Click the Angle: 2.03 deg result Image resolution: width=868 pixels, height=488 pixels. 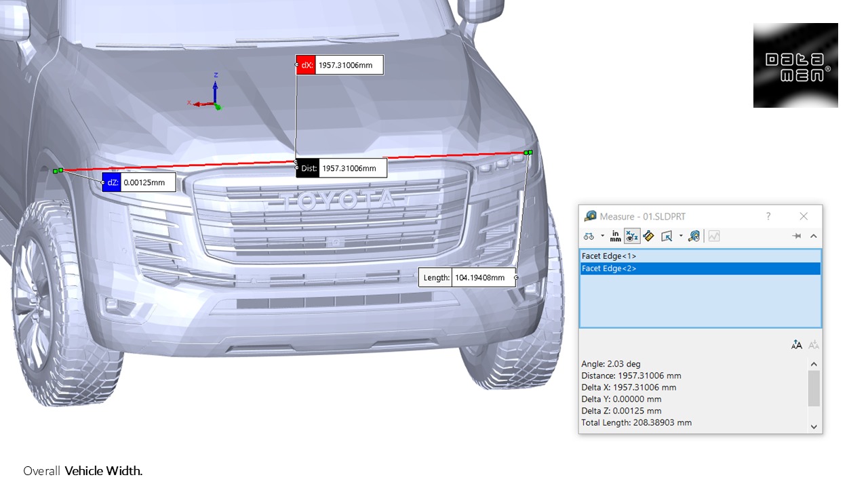point(611,364)
